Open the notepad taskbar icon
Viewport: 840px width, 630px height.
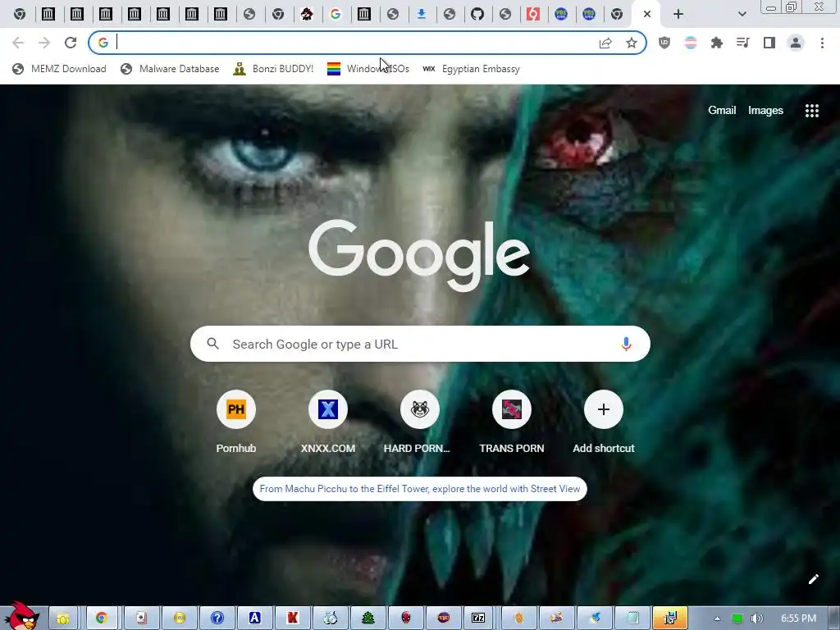point(632,619)
